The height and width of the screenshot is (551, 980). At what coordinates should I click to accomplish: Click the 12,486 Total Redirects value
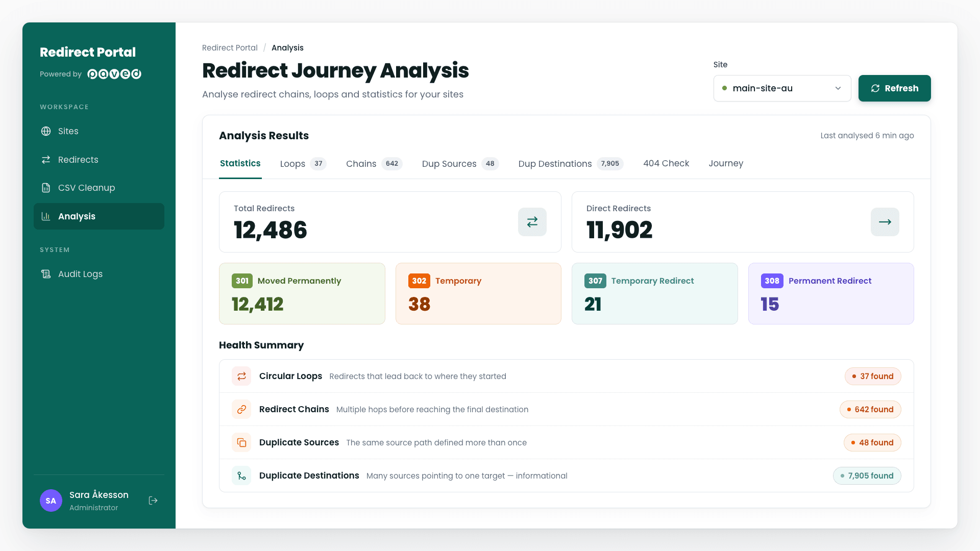(271, 230)
